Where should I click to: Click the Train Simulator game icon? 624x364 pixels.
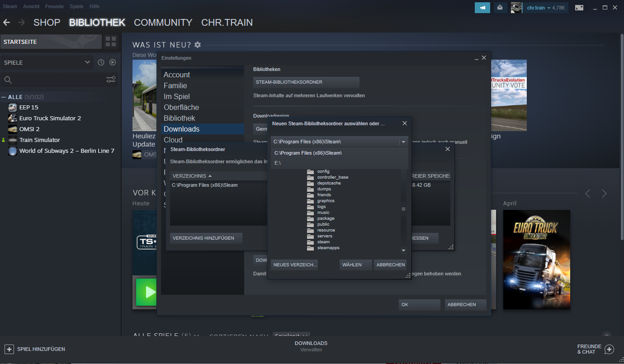[x=13, y=140]
